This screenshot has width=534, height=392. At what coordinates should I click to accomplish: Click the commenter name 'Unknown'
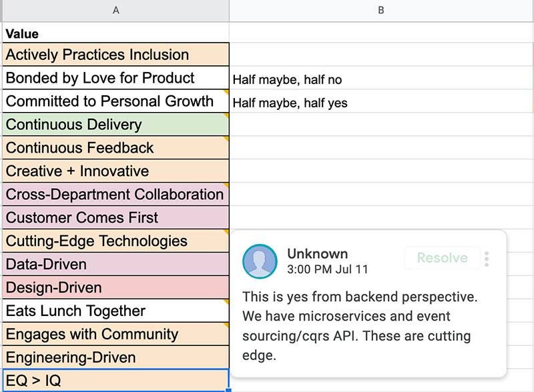pyautogui.click(x=318, y=254)
